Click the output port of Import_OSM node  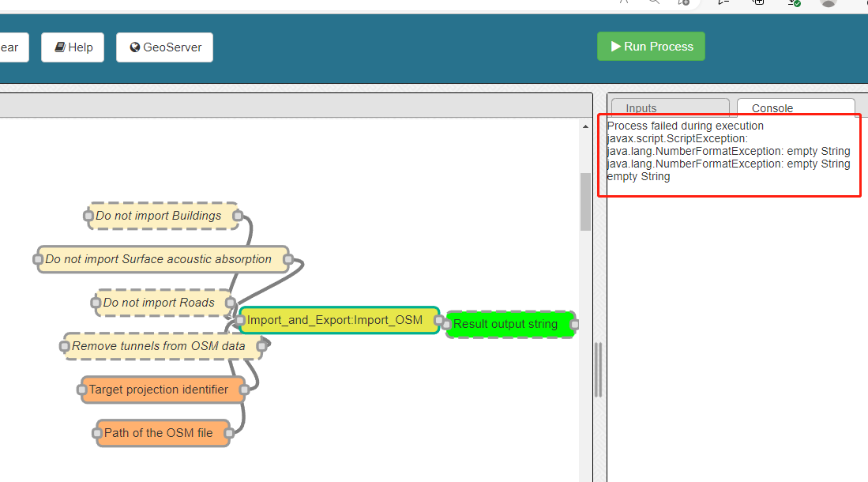click(x=439, y=320)
